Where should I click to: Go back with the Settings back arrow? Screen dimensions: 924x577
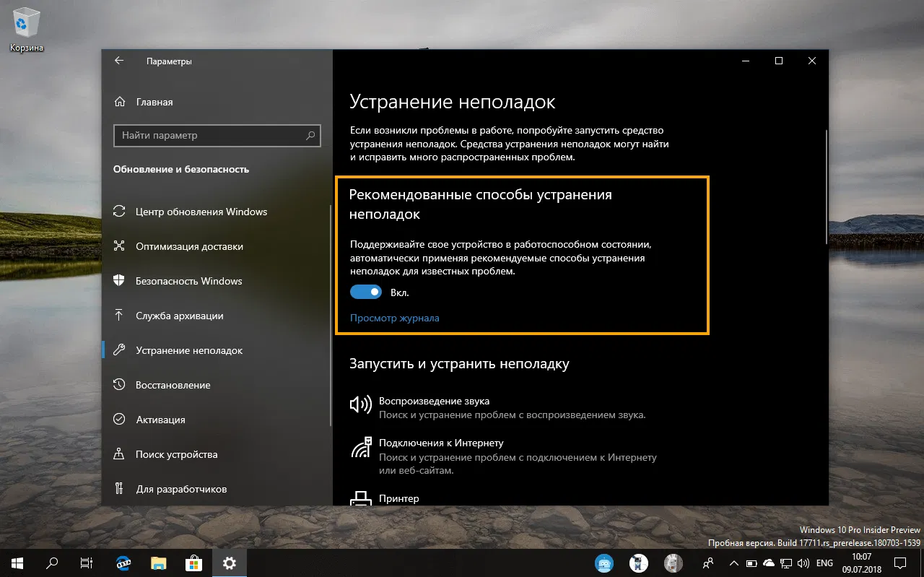coord(119,61)
